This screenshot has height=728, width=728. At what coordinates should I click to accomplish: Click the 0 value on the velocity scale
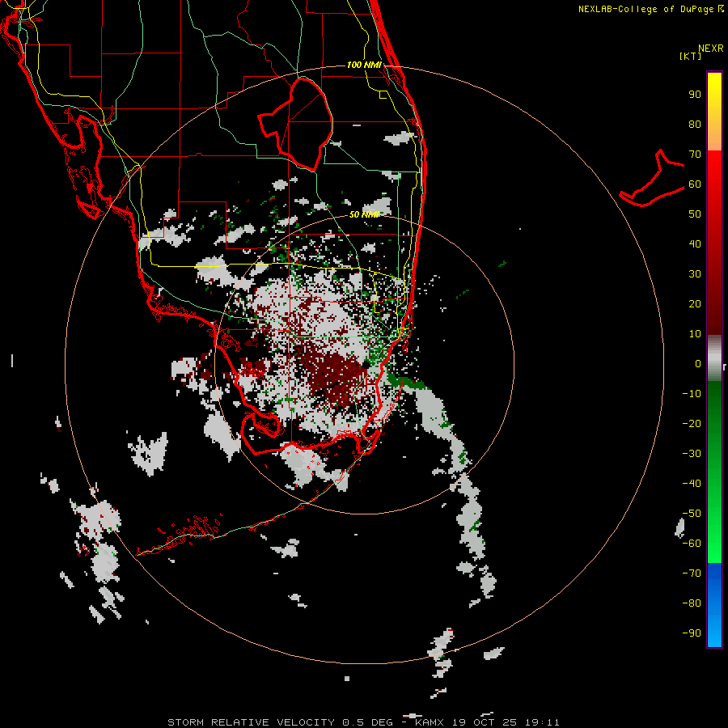tap(698, 364)
